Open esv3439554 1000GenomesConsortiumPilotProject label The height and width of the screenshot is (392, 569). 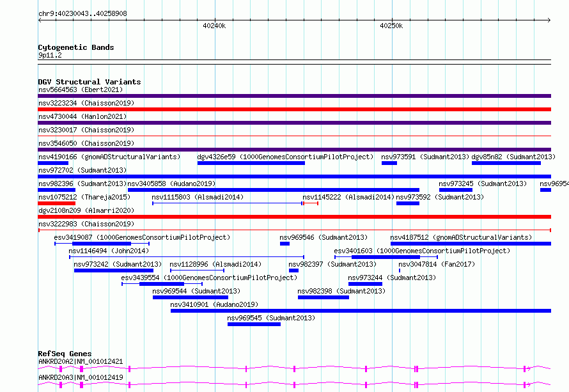point(209,278)
